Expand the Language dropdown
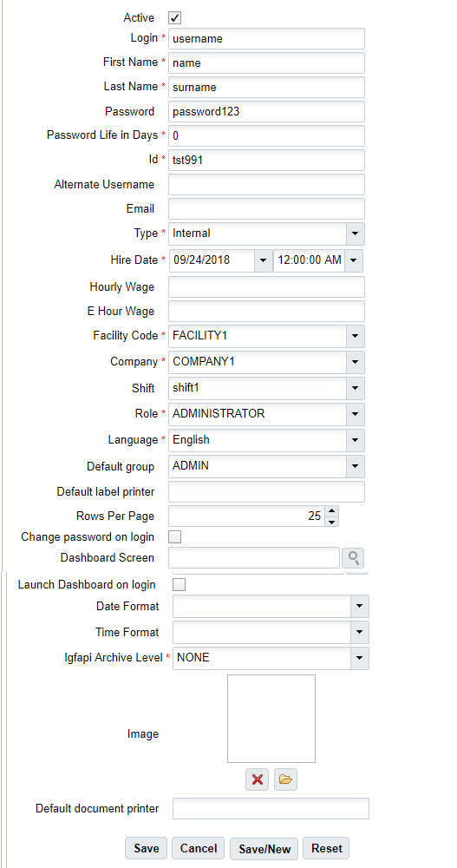This screenshot has width=457, height=868. [356, 440]
